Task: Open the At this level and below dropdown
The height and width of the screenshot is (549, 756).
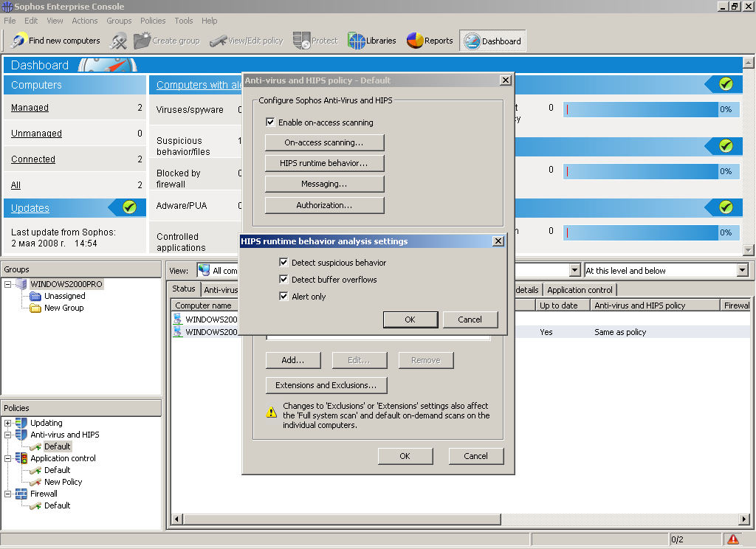Action: click(743, 270)
